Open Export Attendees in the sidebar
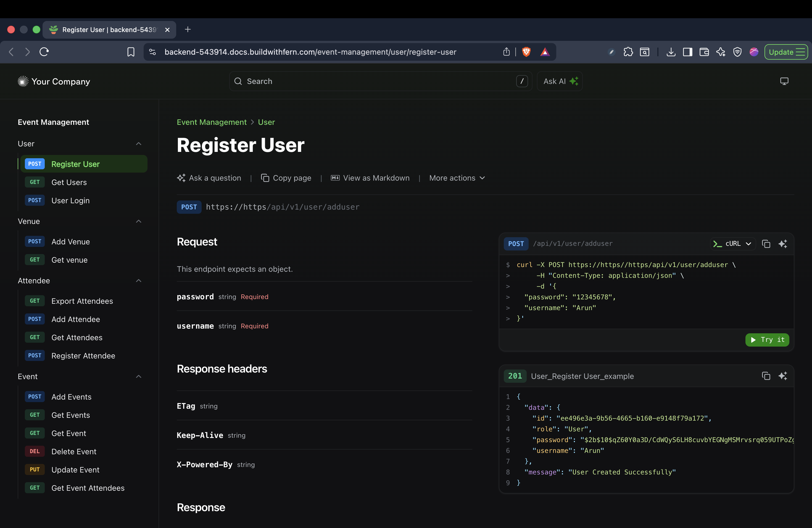The width and height of the screenshot is (812, 528). [x=84, y=301]
